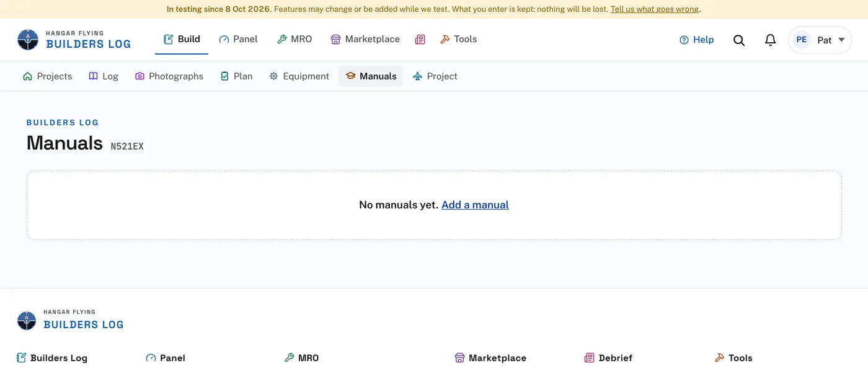Viewport: 868px width, 371px height.
Task: Click the "No manuals yet." text
Action: [399, 205]
